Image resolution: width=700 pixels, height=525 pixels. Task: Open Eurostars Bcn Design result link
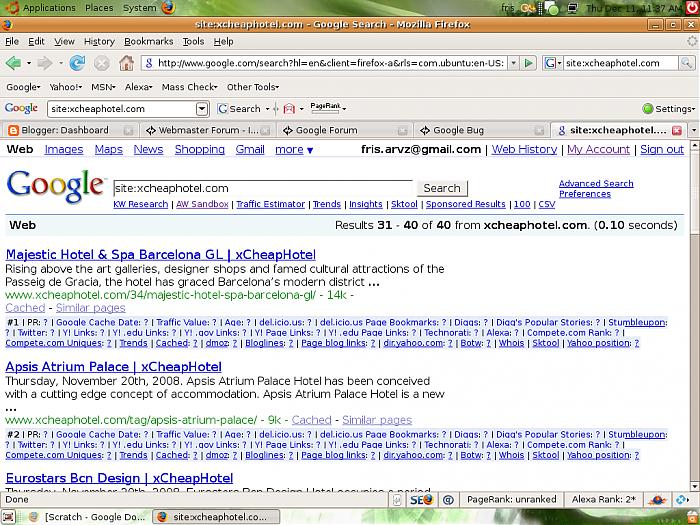119,478
